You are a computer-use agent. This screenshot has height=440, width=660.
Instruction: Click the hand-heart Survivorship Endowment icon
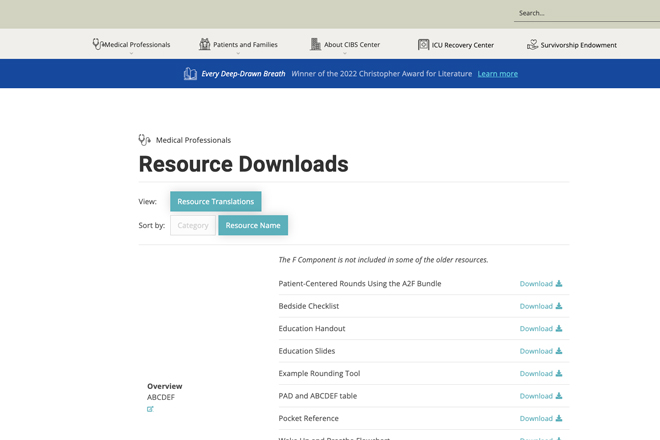tap(532, 44)
